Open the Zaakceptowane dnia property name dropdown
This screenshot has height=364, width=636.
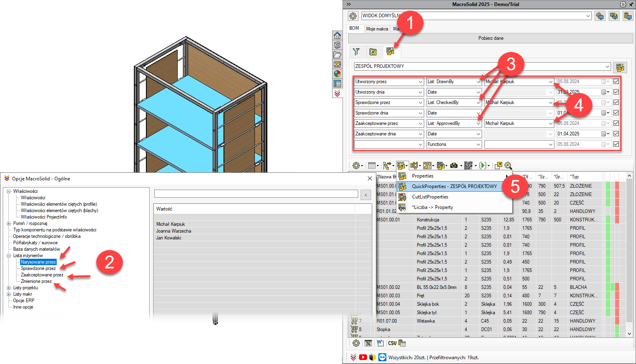pos(421,134)
